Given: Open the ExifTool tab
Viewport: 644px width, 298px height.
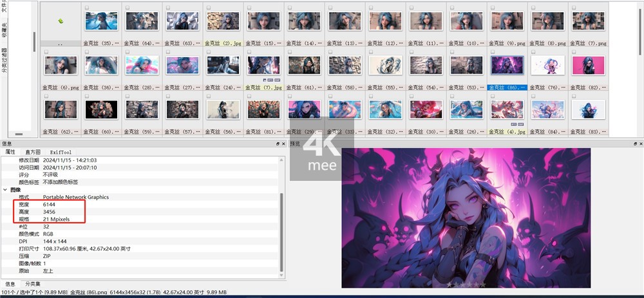Looking at the screenshot, I should tap(62, 152).
